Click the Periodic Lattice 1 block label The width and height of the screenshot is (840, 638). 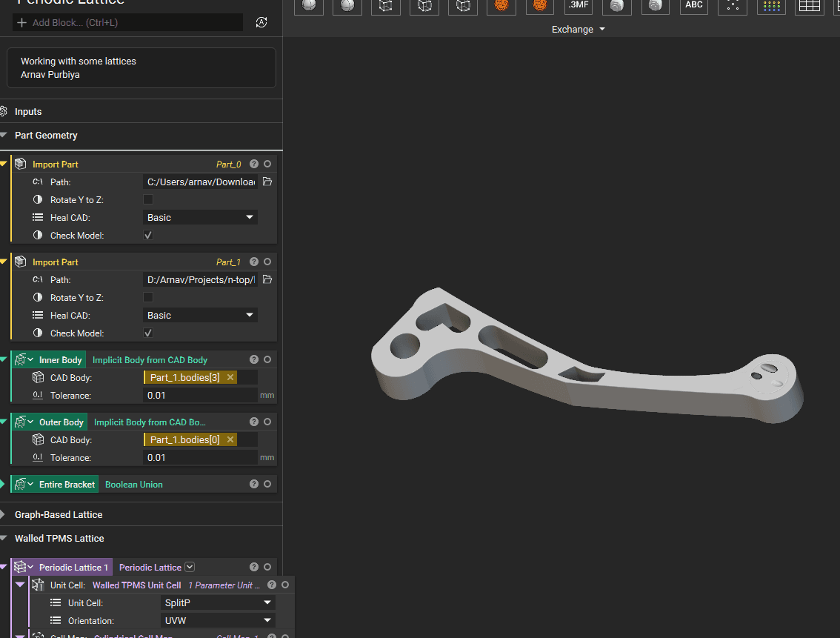tap(73, 567)
